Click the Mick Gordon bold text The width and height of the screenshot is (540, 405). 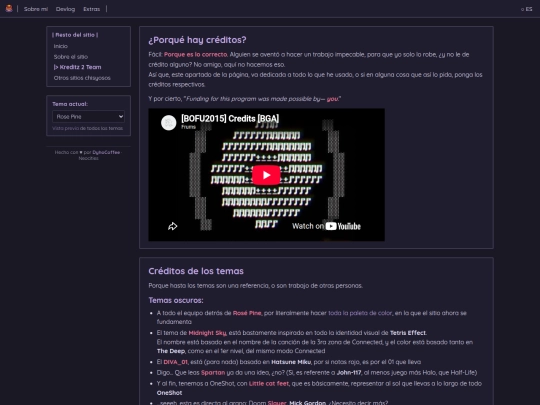point(308,403)
